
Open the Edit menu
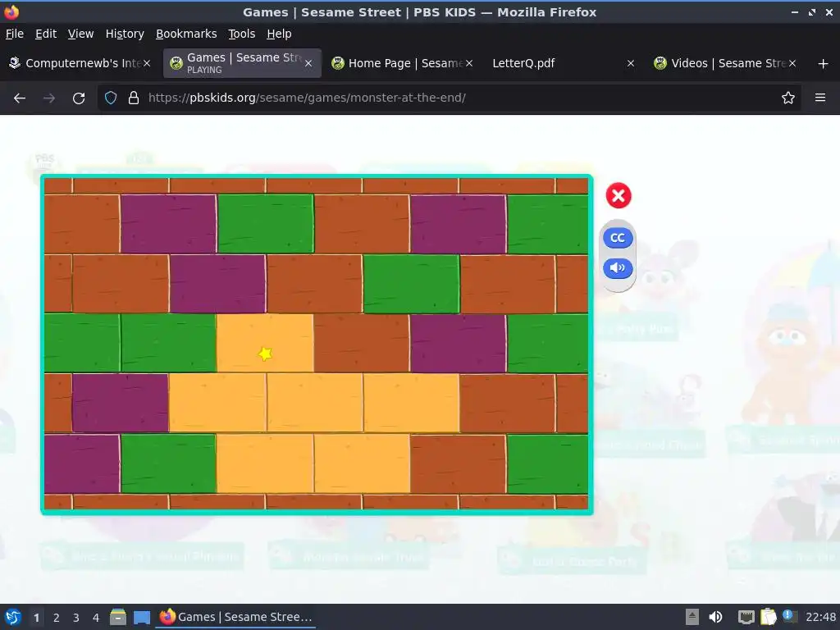pos(46,34)
